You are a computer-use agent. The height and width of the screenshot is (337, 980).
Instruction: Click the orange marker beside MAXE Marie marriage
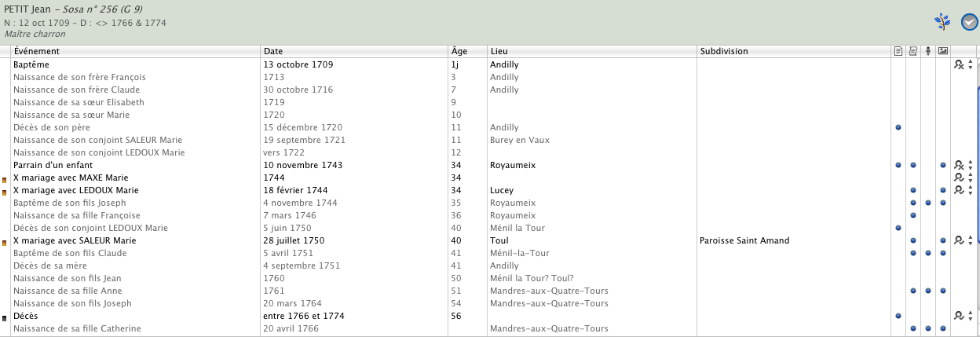(x=5, y=180)
